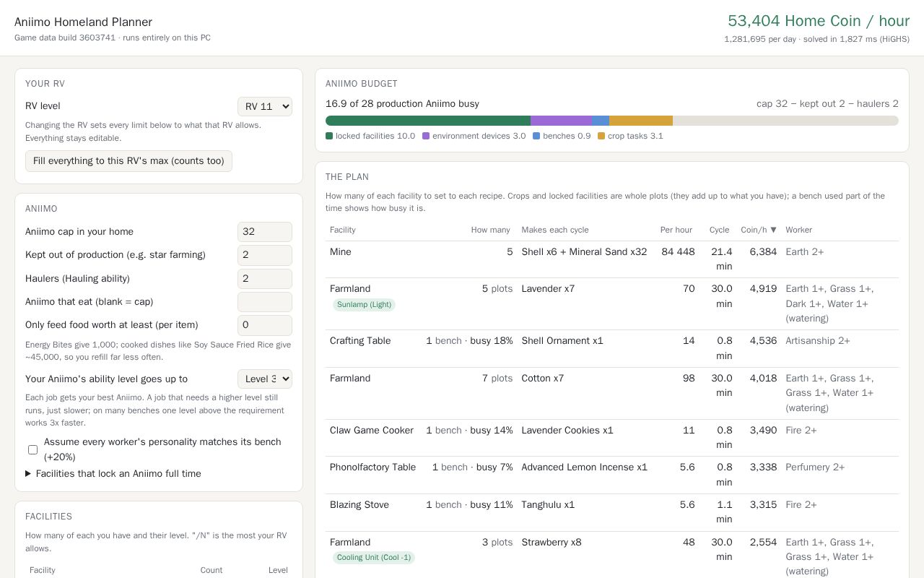Image resolution: width=924 pixels, height=578 pixels.
Task: Click 'Cotton x7' recipe cell
Action: coord(544,379)
